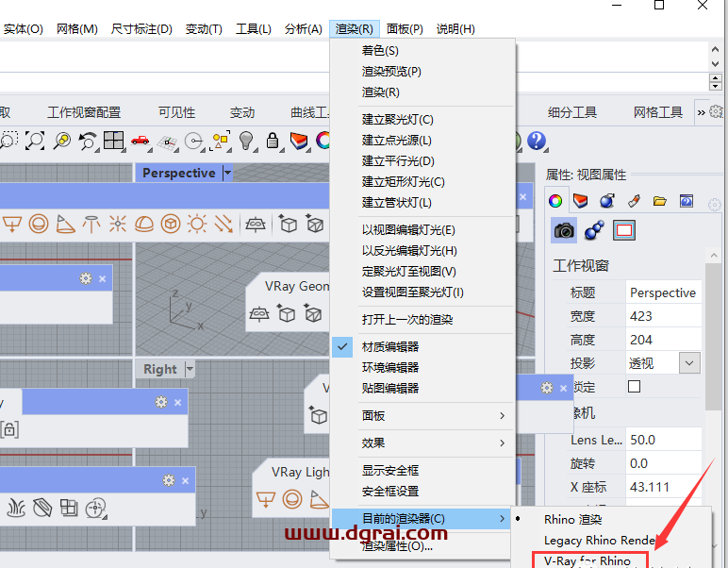Switch to the 细分工具 toolbar tab
This screenshot has height=568, width=728.
572,112
